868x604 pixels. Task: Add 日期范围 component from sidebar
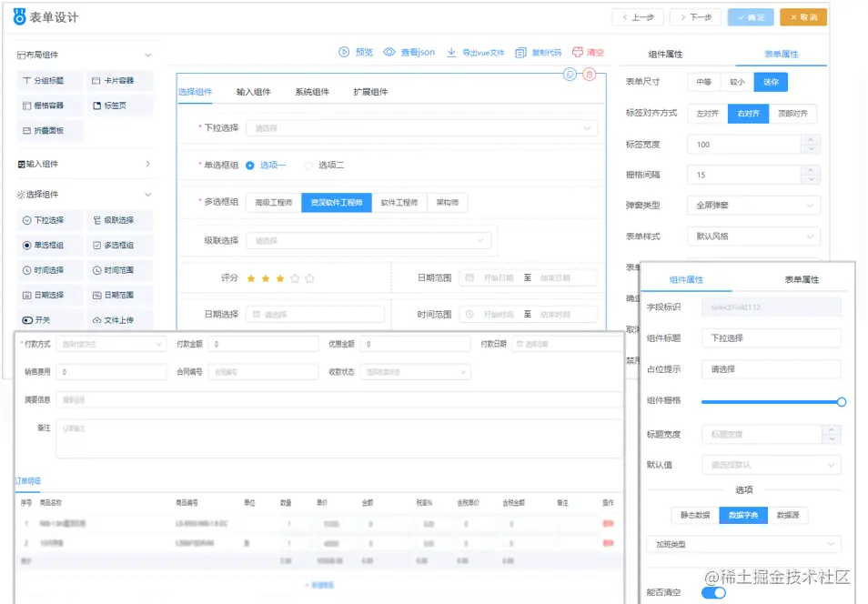pos(119,295)
